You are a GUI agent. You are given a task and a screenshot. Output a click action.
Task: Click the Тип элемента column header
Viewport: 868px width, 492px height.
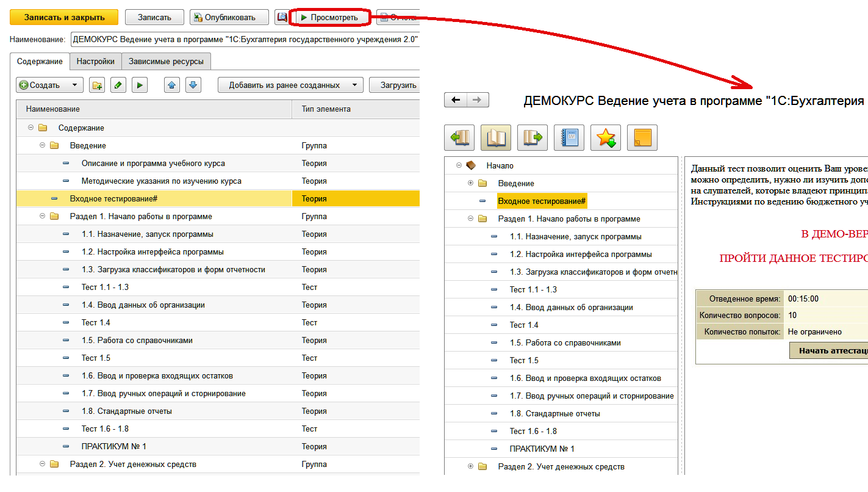tap(356, 109)
